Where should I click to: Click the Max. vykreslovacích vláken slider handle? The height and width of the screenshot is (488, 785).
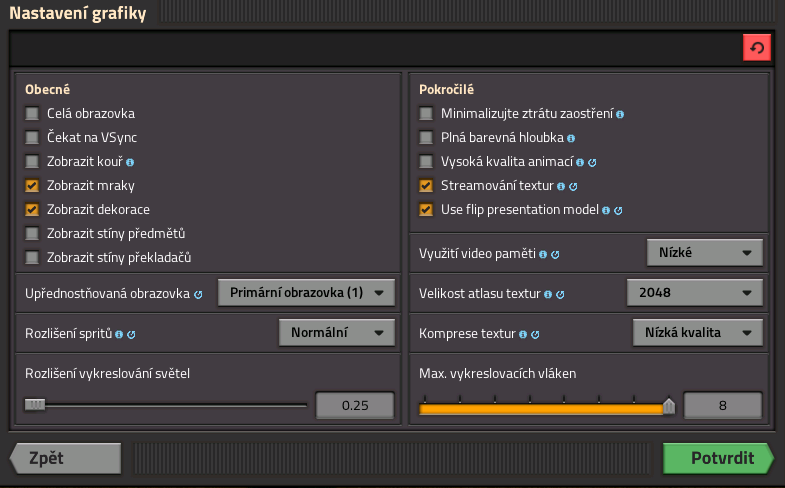669,406
